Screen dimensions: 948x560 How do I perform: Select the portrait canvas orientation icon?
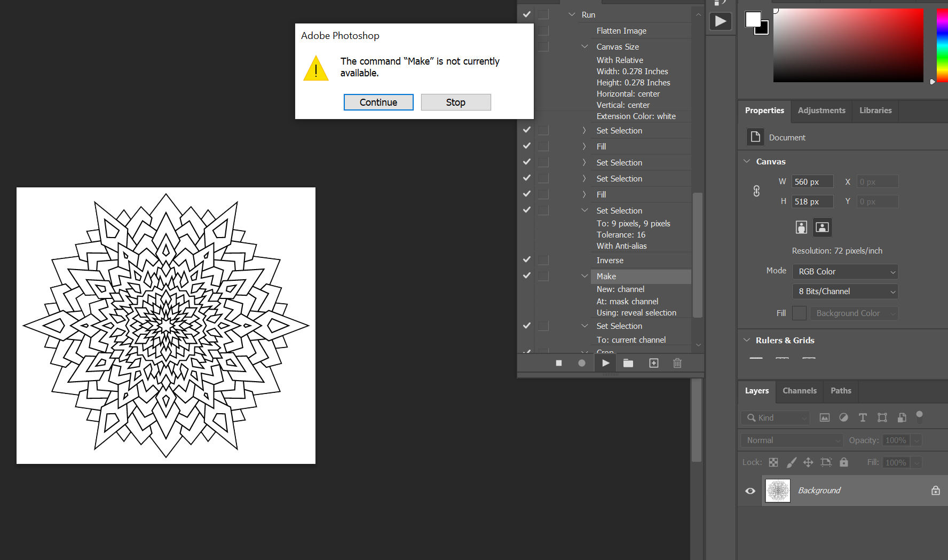[x=801, y=227]
